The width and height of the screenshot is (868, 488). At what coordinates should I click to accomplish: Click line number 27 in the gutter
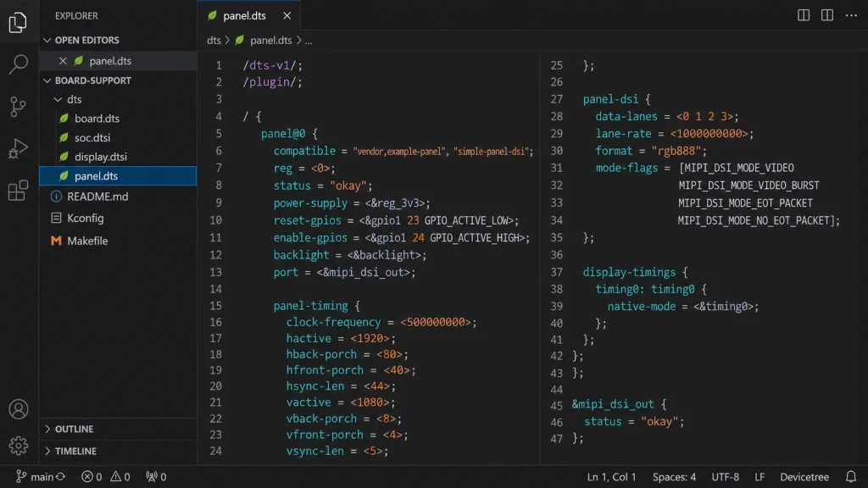(556, 99)
